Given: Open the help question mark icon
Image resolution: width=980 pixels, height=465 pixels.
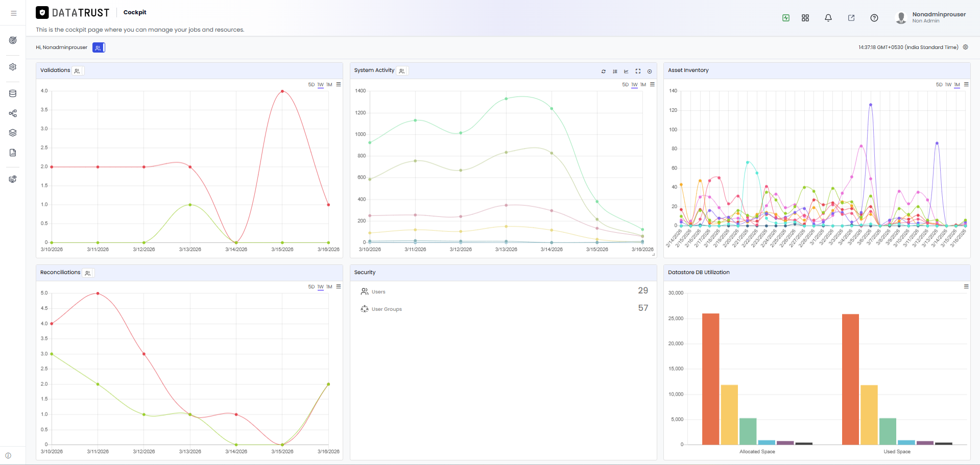Looking at the screenshot, I should 874,18.
